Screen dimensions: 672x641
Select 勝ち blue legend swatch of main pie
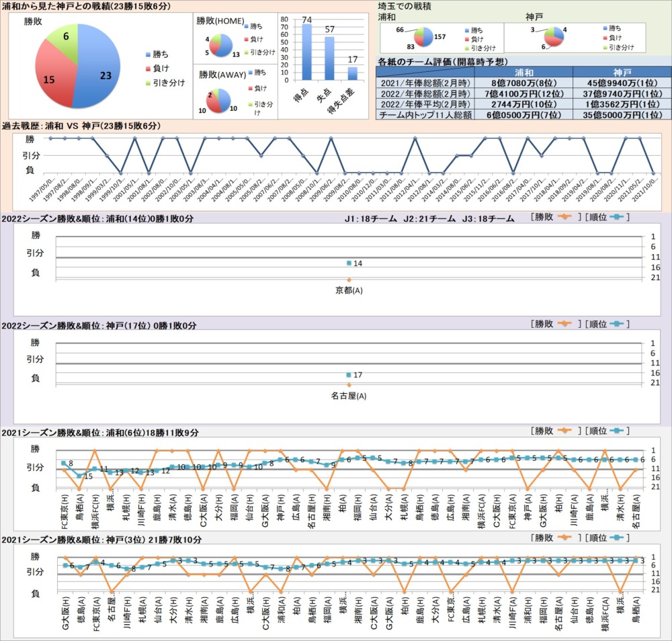(147, 54)
